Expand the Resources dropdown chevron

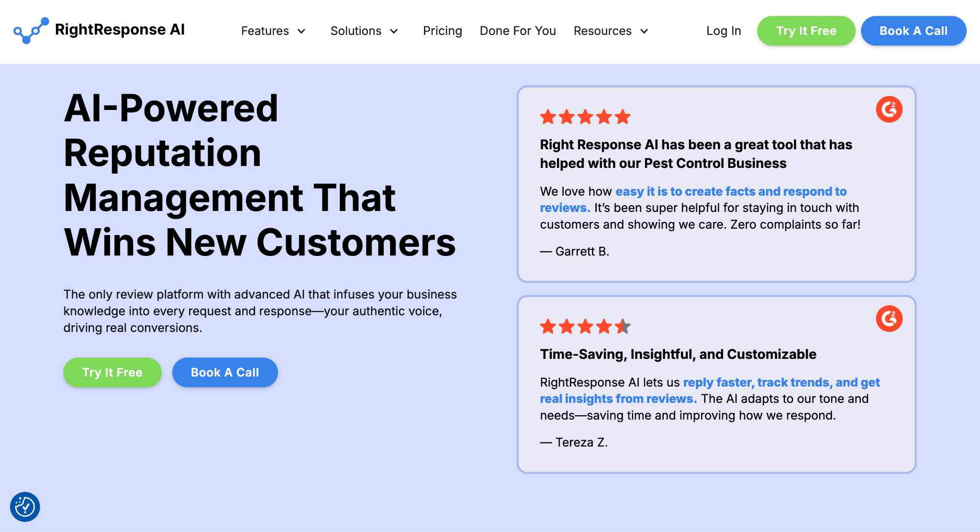pyautogui.click(x=644, y=31)
